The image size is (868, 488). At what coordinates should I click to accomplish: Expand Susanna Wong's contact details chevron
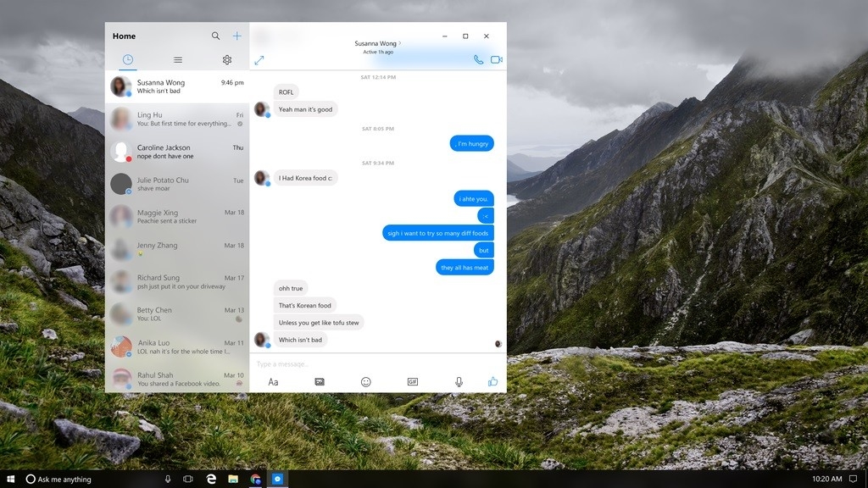(400, 43)
